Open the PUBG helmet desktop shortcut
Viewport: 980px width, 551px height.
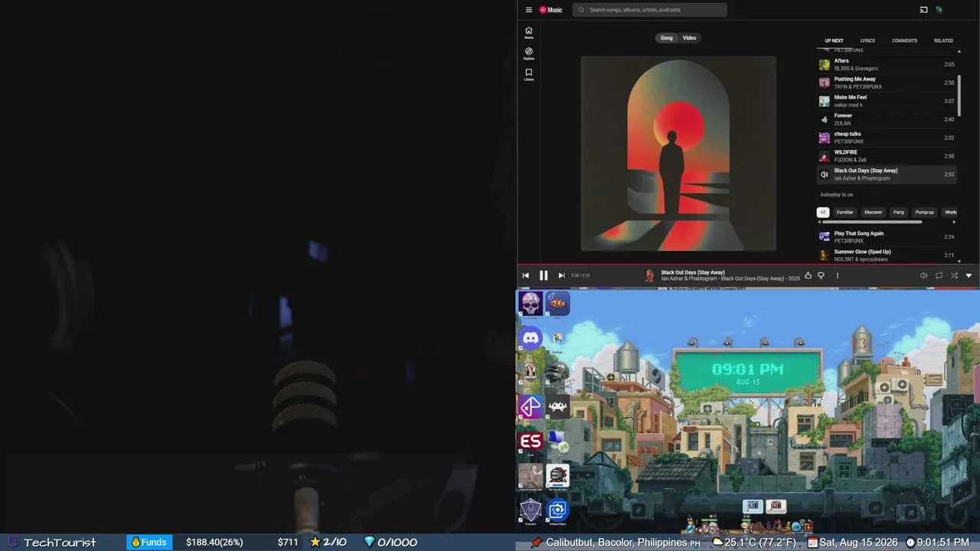557,373
